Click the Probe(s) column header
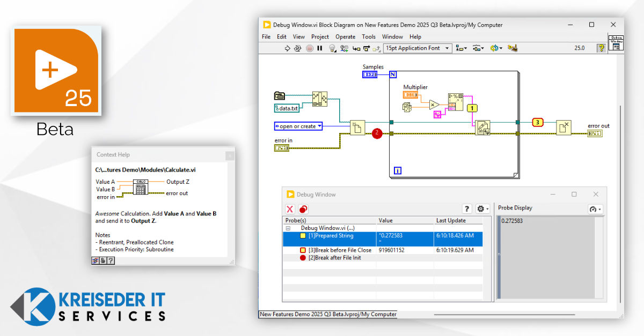The width and height of the screenshot is (644, 336). point(330,220)
